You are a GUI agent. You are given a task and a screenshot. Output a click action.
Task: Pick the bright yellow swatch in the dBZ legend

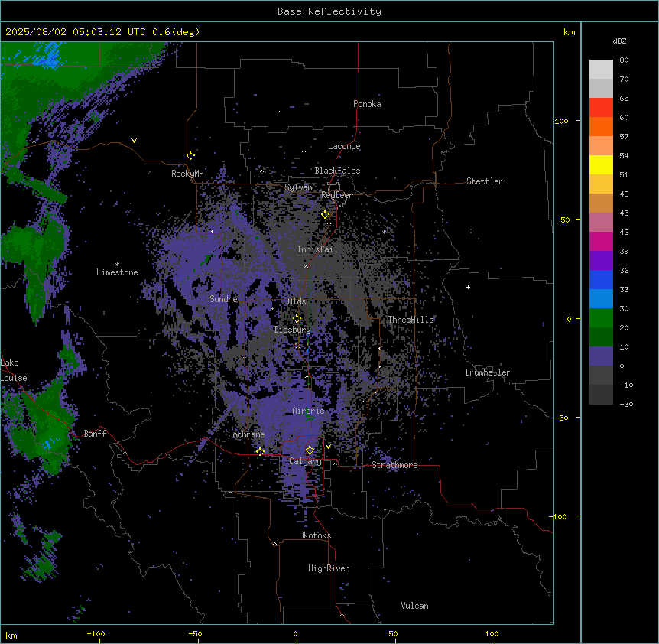point(601,164)
